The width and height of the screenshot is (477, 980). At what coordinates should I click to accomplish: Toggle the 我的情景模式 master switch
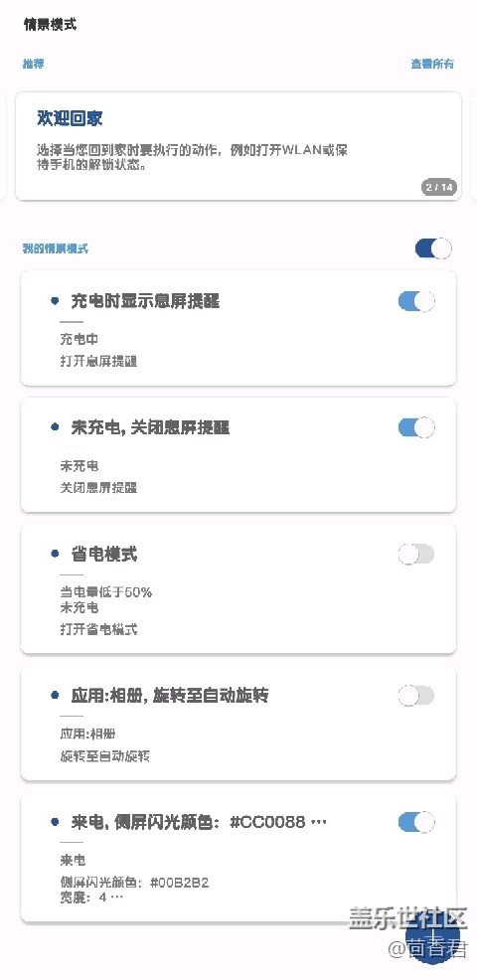(x=433, y=248)
